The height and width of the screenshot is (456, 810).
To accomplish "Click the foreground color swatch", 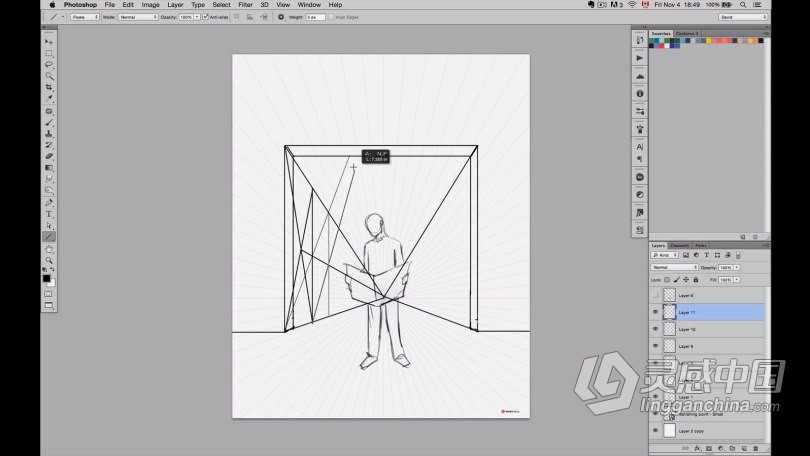I will [x=46, y=278].
